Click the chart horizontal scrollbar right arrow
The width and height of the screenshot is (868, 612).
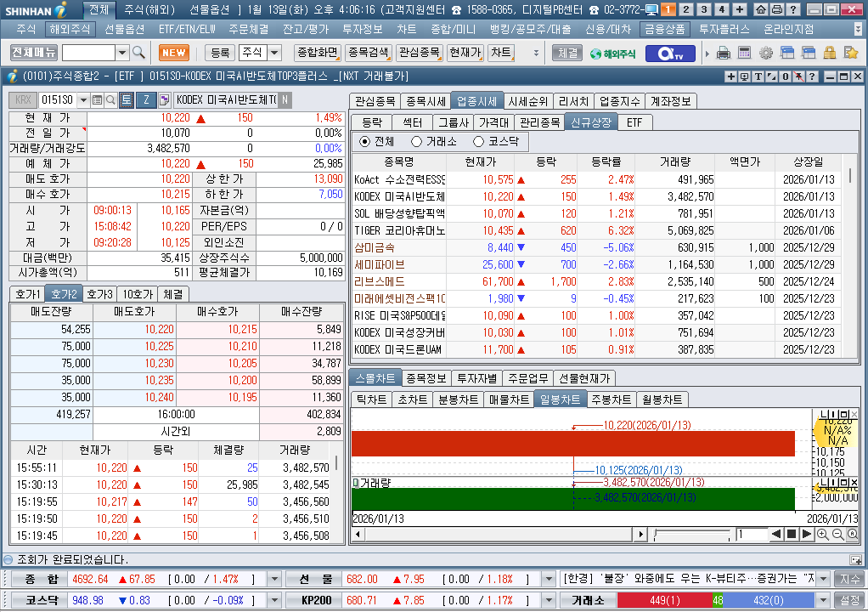pos(640,535)
